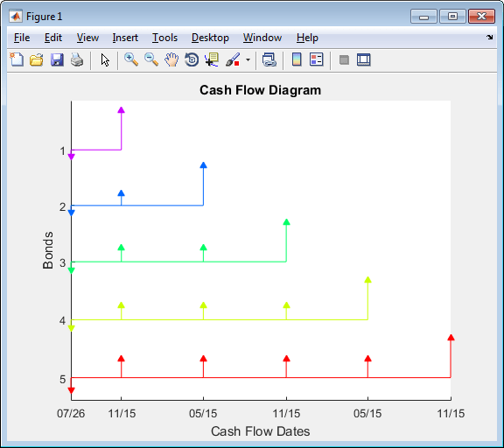
Task: Click y-axis tick label 4
Action: pos(62,321)
